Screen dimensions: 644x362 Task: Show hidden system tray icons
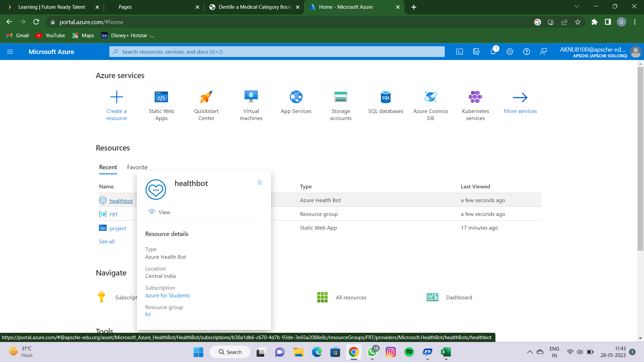tap(530, 352)
